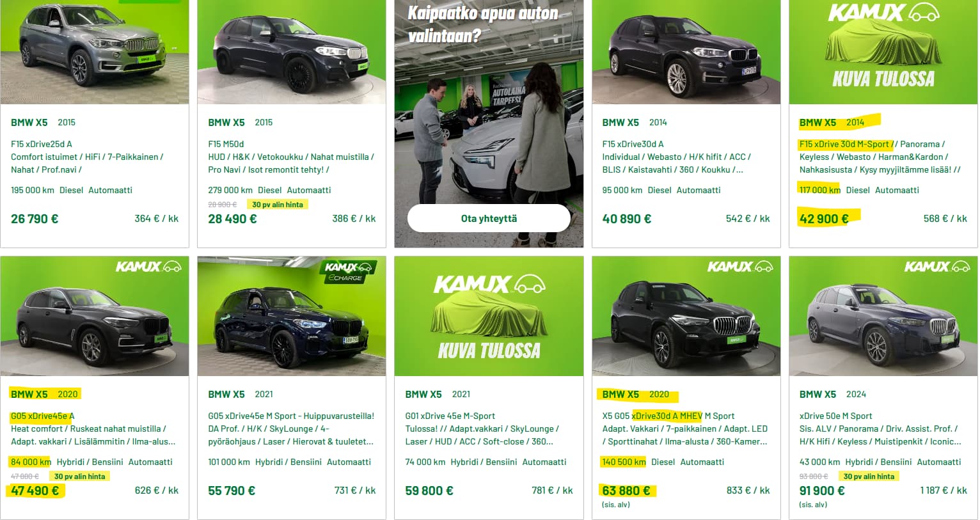Image resolution: width=980 pixels, height=520 pixels.
Task: Click Kamux logo on the 84 000 km X5 photo
Action: [x=148, y=266]
